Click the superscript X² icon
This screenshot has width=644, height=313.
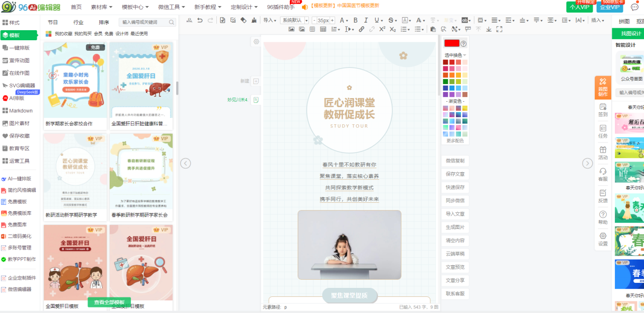tap(382, 29)
